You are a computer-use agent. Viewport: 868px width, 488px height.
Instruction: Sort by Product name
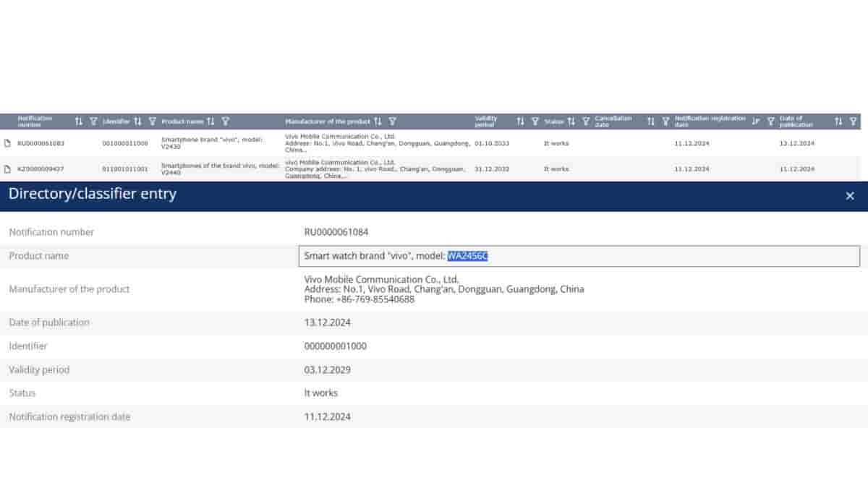click(x=210, y=121)
